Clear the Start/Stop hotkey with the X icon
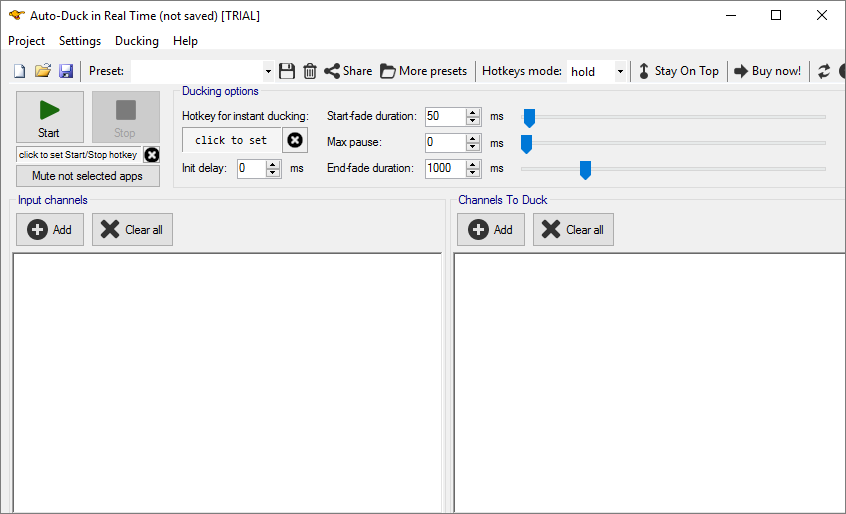Screen dimensions: 846x514 152,155
